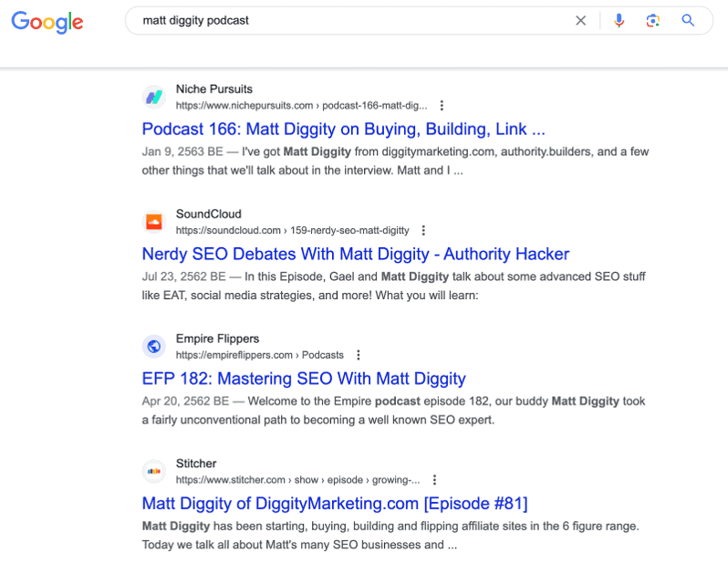
Task: Click the Jul 23, 2562 BE snippet text
Action: pyautogui.click(x=394, y=286)
